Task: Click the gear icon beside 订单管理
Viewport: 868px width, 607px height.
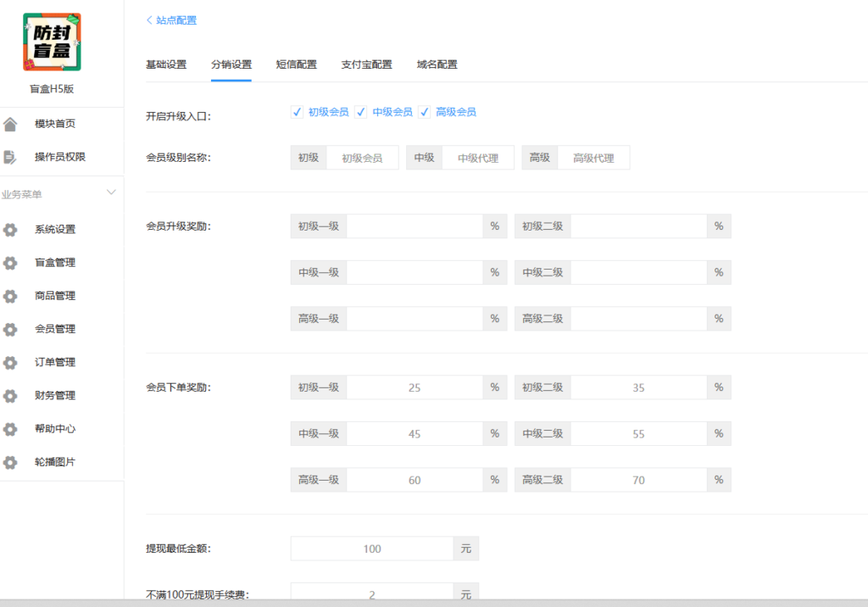Action: 10,363
